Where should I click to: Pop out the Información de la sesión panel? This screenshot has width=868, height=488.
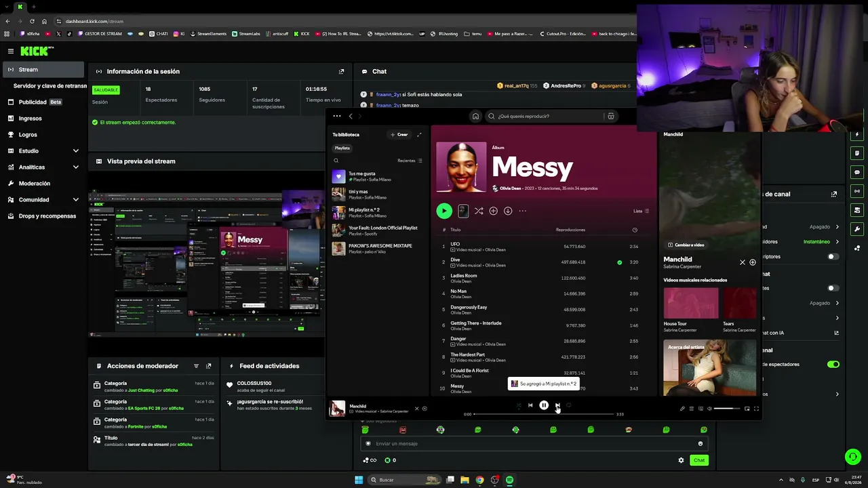click(x=341, y=71)
